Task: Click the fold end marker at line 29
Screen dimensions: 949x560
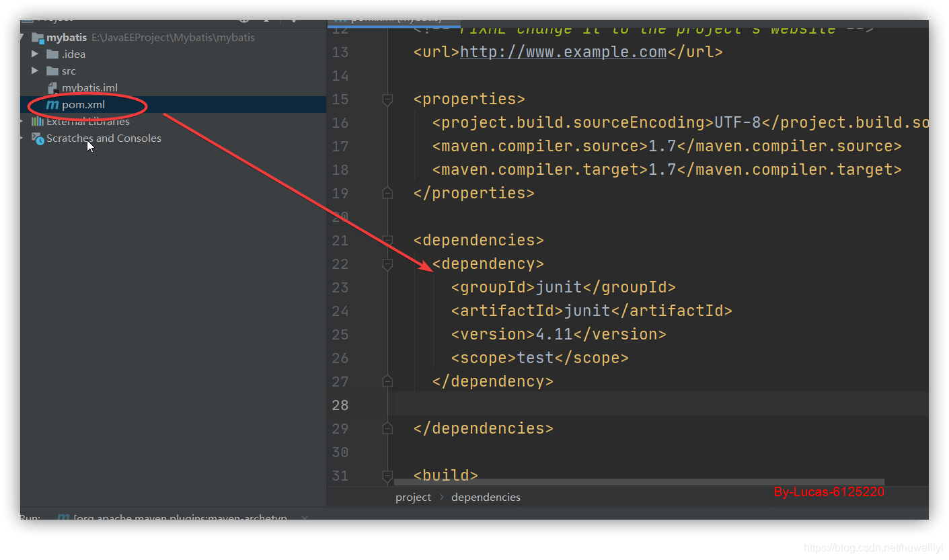Action: [x=387, y=428]
